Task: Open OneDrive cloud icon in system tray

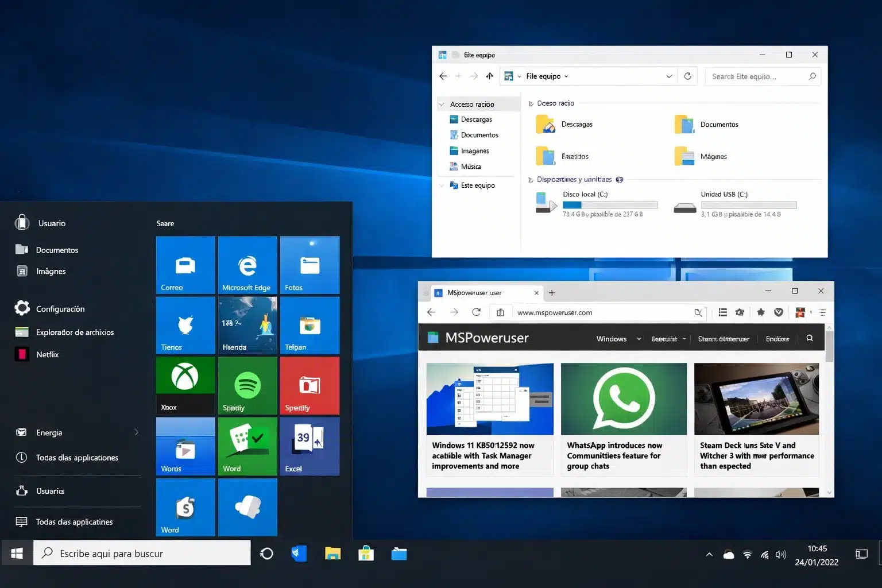Action: point(728,554)
